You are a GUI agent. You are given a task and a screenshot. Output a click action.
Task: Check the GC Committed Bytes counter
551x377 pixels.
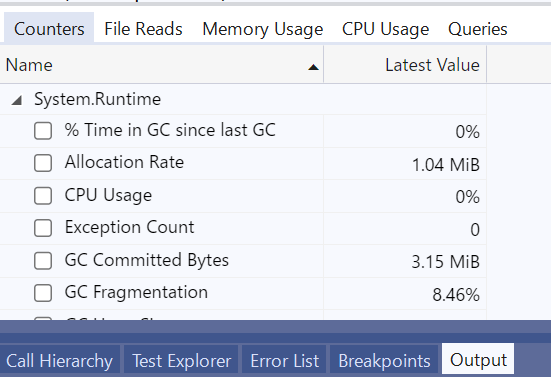pos(43,261)
